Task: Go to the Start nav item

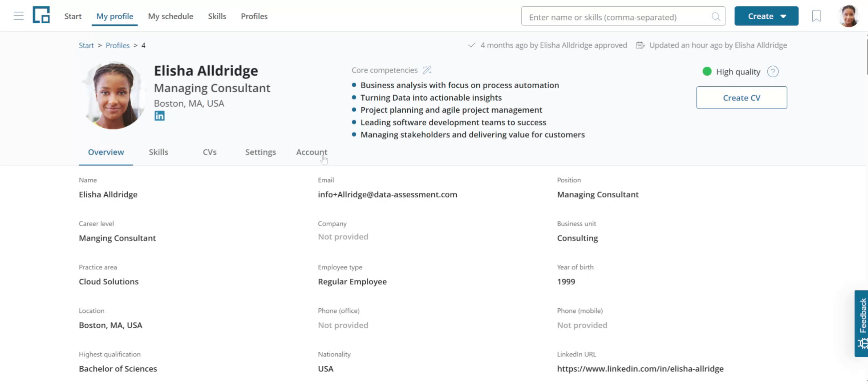Action: pyautogui.click(x=73, y=16)
